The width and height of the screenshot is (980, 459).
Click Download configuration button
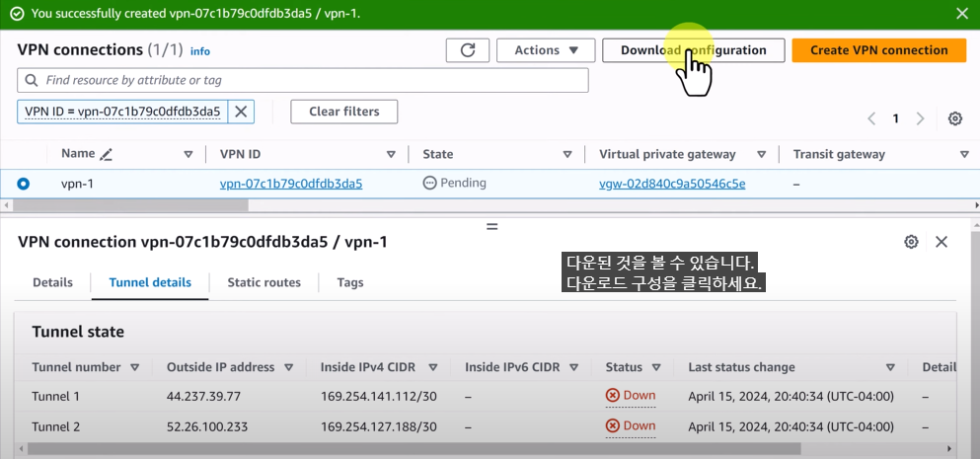[693, 50]
